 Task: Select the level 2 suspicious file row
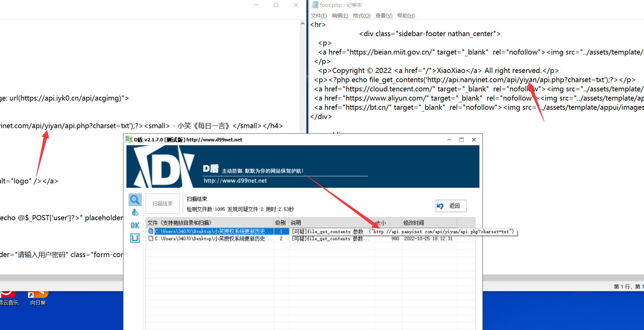pyautogui.click(x=211, y=239)
